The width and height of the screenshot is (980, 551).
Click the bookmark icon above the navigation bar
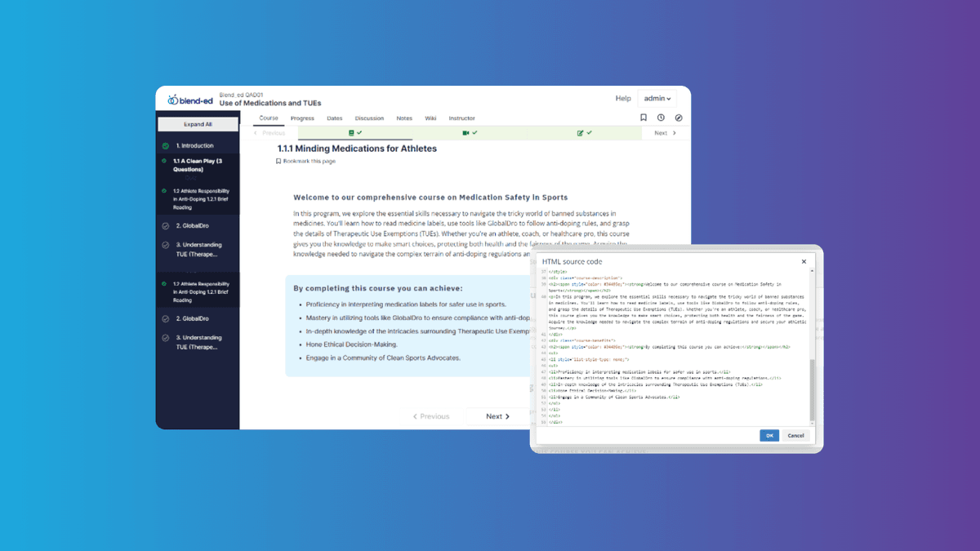point(643,117)
